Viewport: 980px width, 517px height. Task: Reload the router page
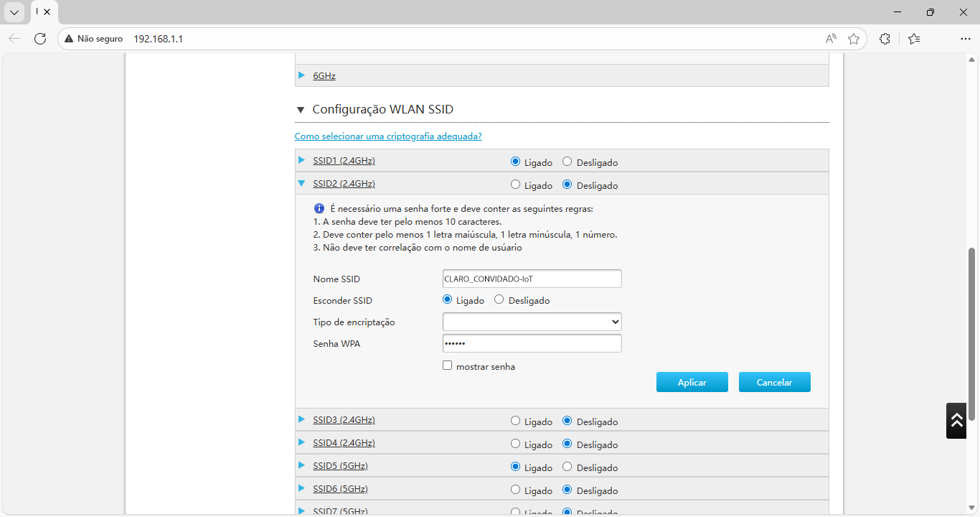point(40,39)
